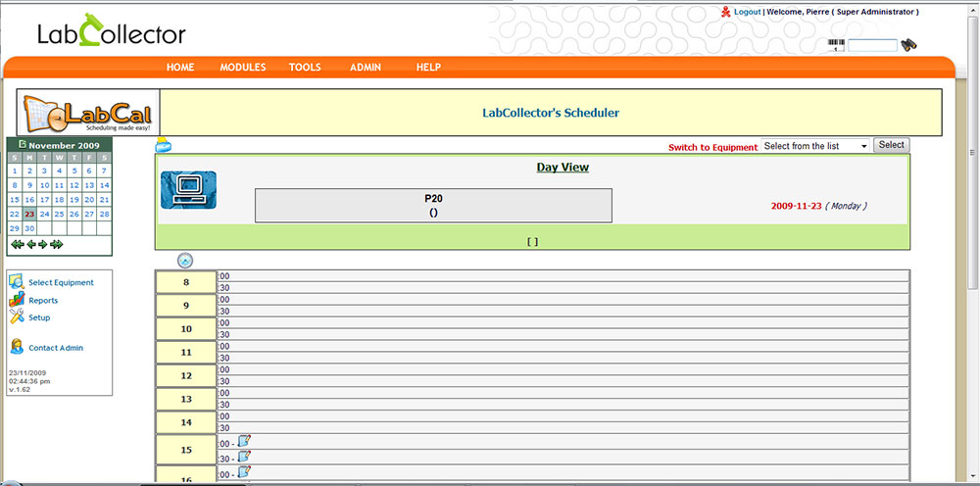Click the 13:00 time slot row

(563, 393)
